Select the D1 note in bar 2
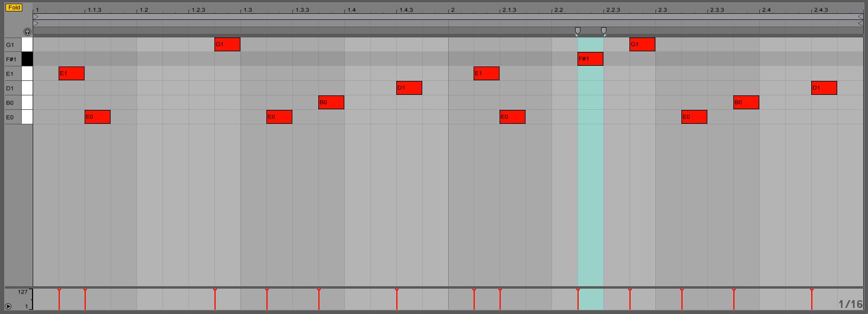Image resolution: width=868 pixels, height=314 pixels. [x=824, y=88]
